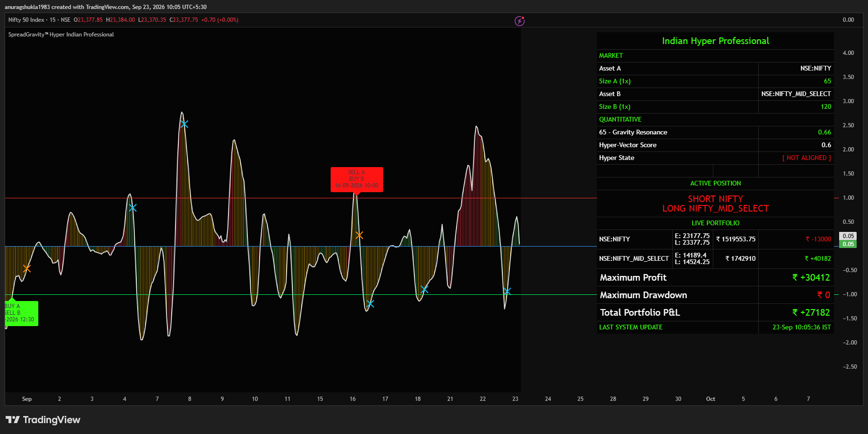The width and height of the screenshot is (868, 434).
Task: Click the Maximum Profit value ₹ +30412
Action: (x=811, y=278)
